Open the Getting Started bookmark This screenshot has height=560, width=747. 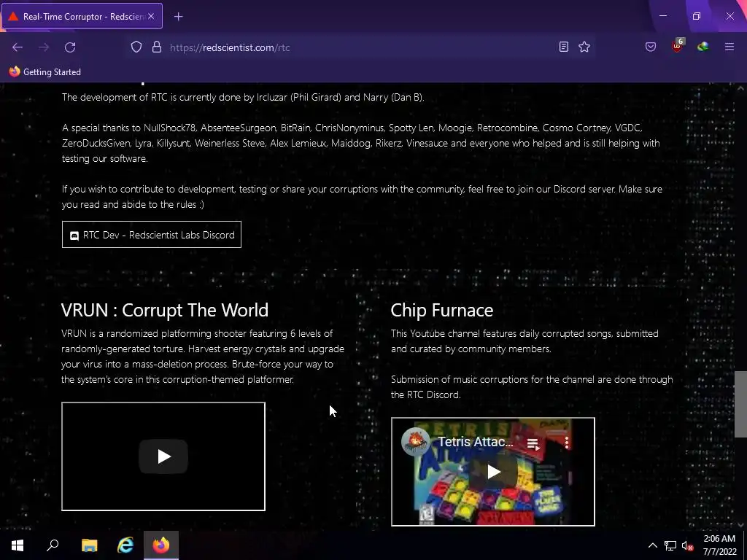44,72
